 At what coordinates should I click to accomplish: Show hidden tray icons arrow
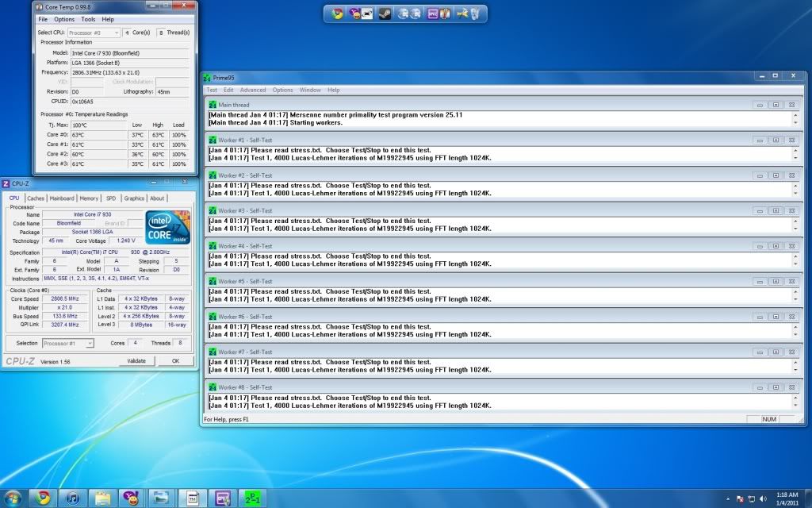(728, 499)
